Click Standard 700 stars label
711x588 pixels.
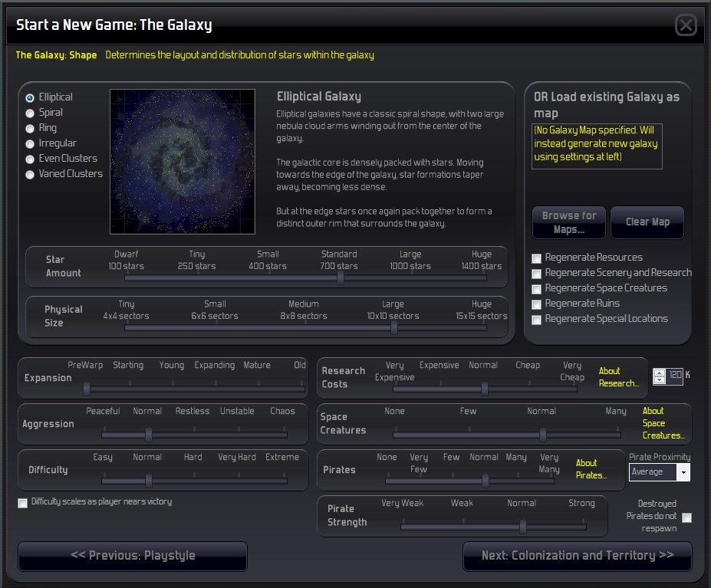pyautogui.click(x=339, y=260)
